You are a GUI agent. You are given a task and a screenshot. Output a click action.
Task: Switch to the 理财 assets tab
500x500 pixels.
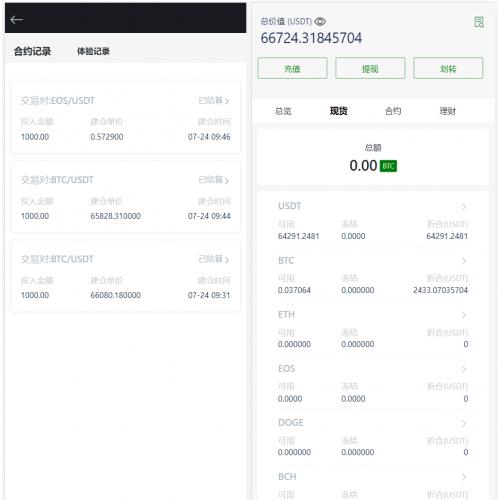tap(447, 111)
